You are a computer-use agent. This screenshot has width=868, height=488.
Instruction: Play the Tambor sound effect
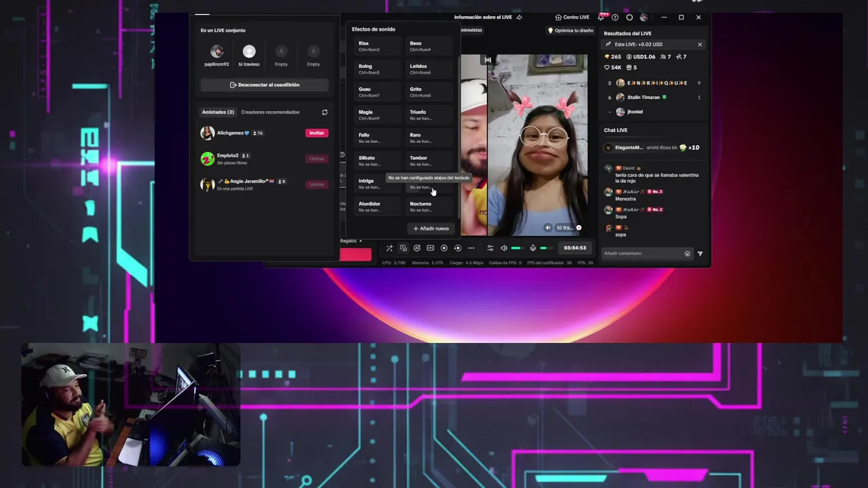point(429,161)
